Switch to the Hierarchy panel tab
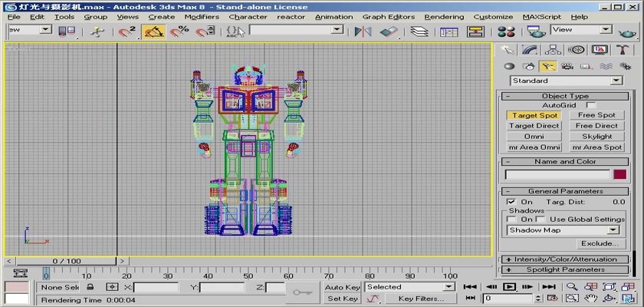Viewport: 644px width, 307px height. 553,50
